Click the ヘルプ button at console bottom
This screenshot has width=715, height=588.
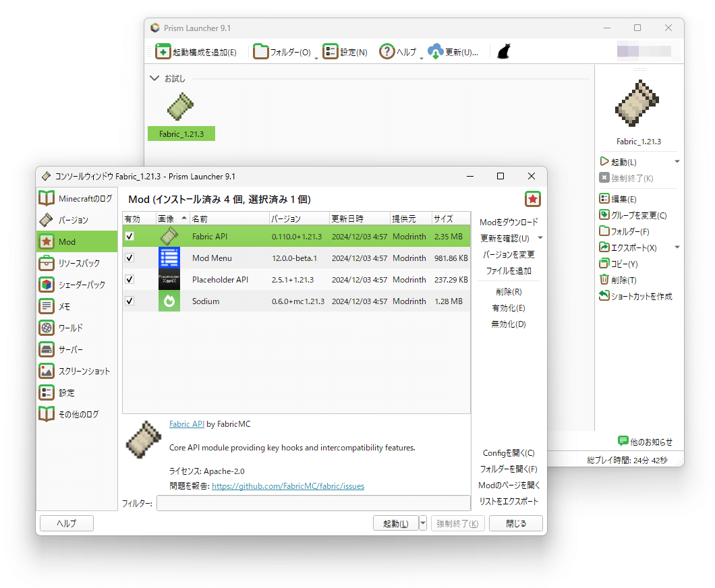(67, 523)
